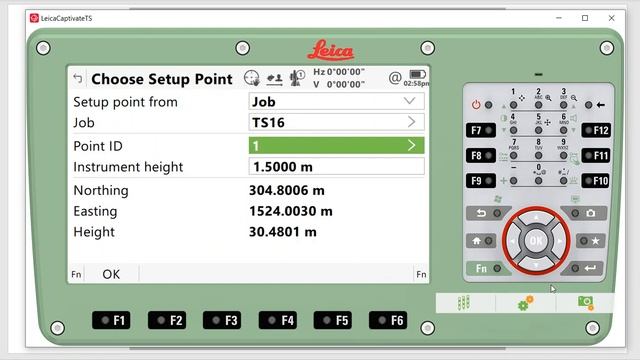Click the up arrow on navigation ring
Viewport: 640px width, 360px height.
536,218
